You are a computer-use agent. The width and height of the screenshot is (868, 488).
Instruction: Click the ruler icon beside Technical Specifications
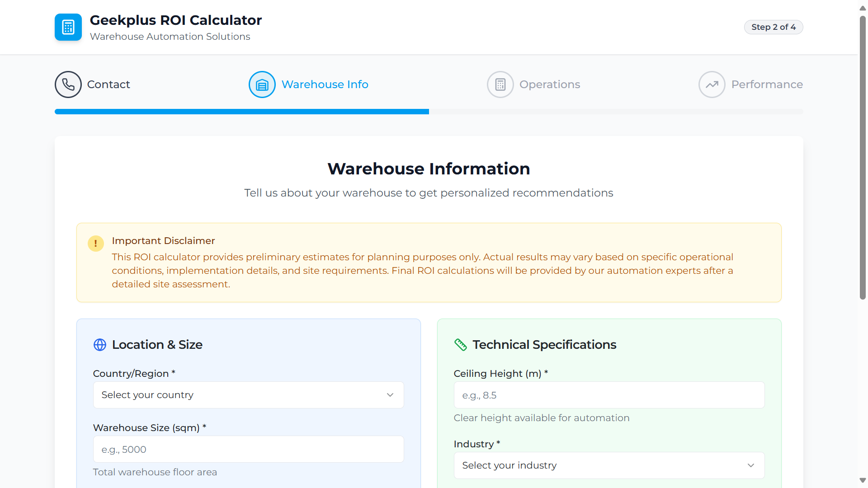[461, 345]
